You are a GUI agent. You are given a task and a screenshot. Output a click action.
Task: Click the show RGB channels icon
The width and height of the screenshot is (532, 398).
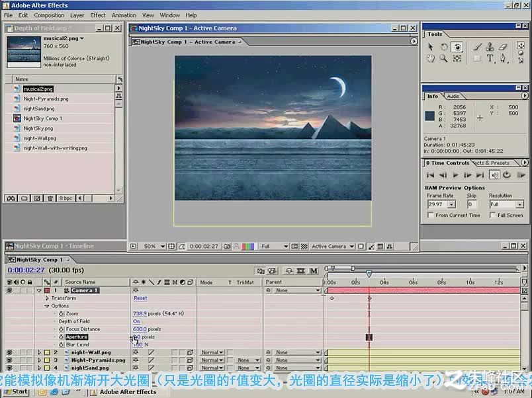coord(247,247)
